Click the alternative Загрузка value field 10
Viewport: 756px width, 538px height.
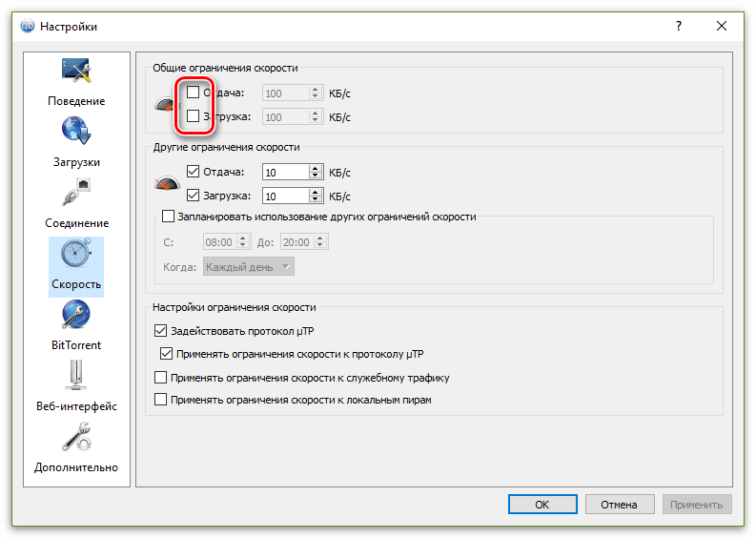286,197
